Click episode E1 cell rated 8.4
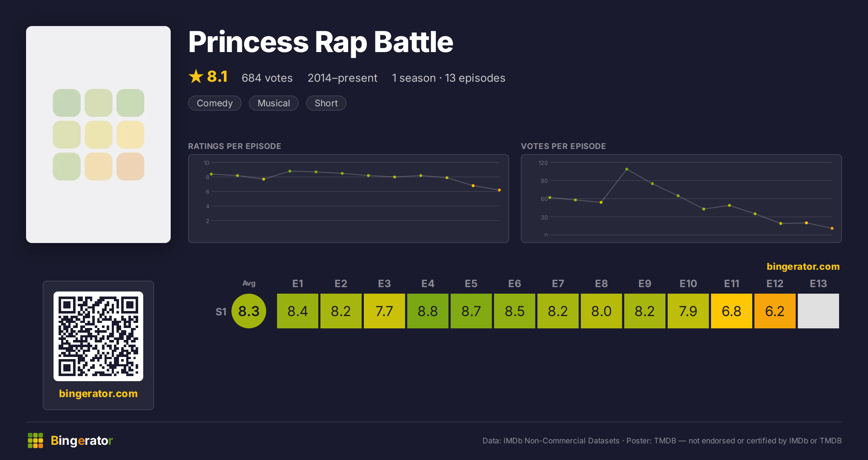 coord(298,311)
